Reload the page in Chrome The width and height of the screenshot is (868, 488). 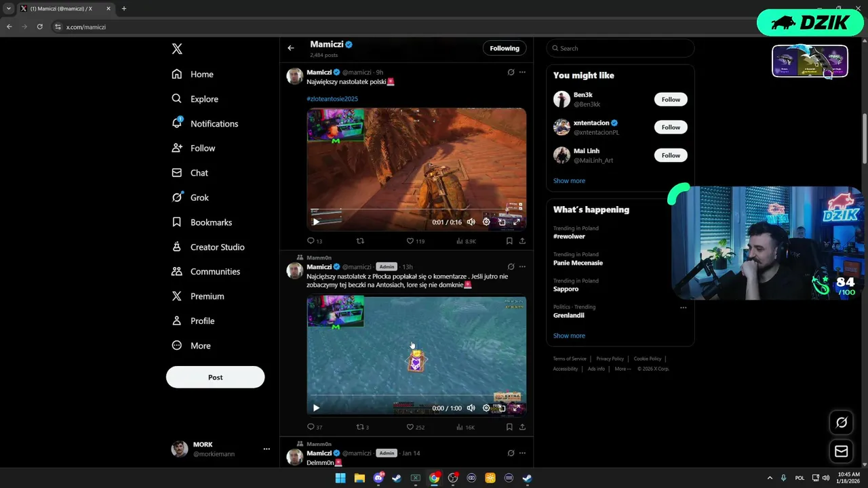click(x=40, y=27)
